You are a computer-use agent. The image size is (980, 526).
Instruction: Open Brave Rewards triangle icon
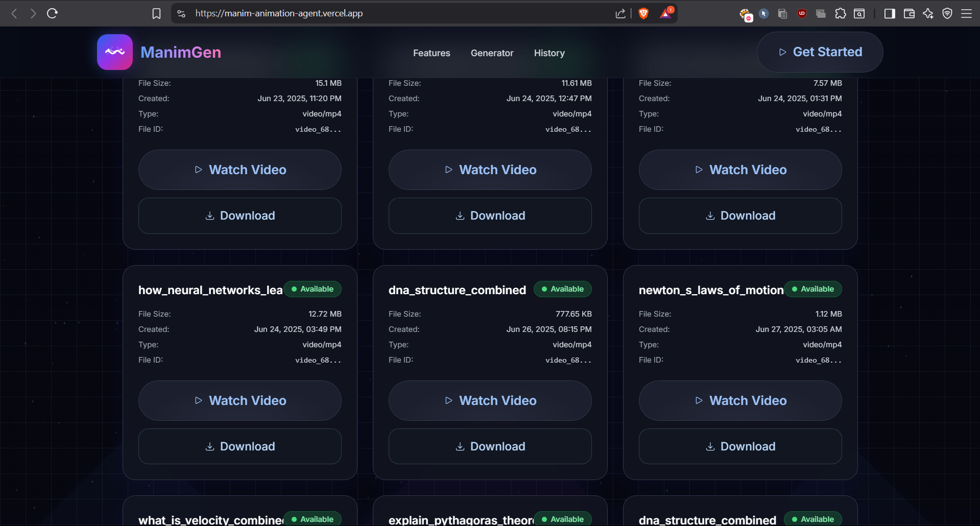(666, 13)
